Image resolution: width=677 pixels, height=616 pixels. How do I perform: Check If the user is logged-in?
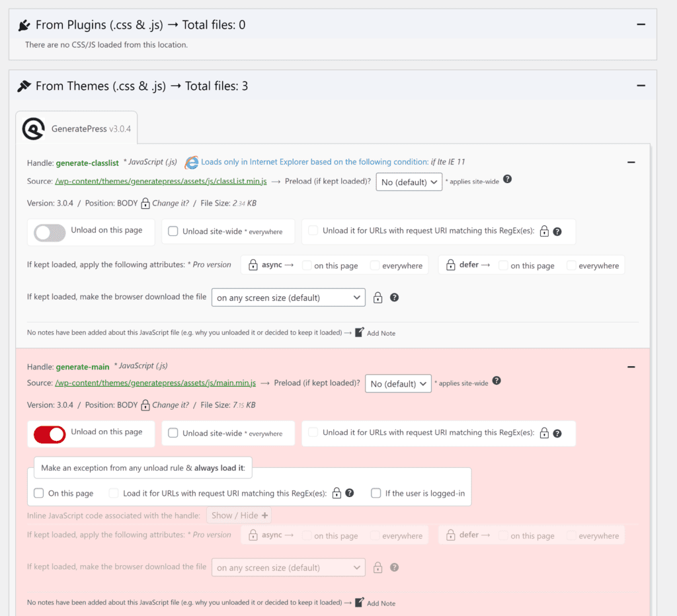point(376,493)
